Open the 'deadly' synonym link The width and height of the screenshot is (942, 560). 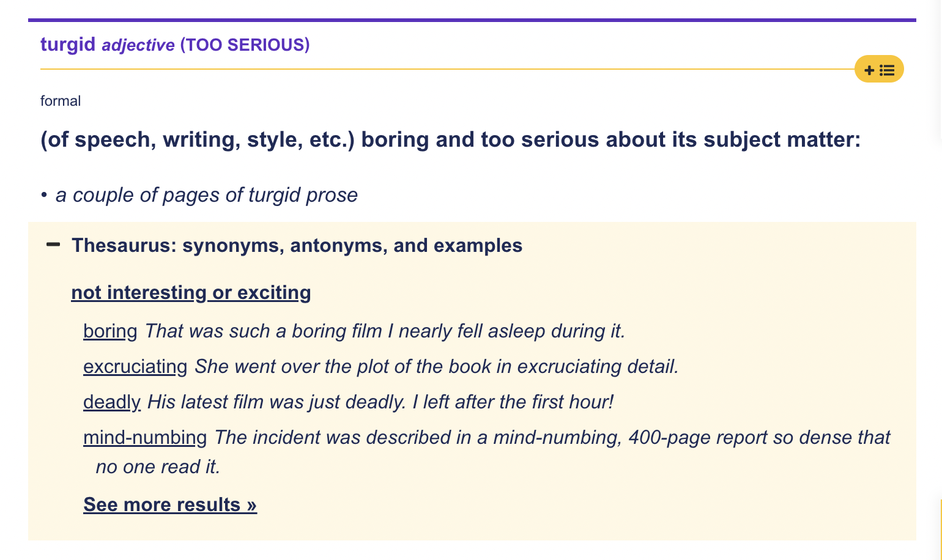point(112,402)
